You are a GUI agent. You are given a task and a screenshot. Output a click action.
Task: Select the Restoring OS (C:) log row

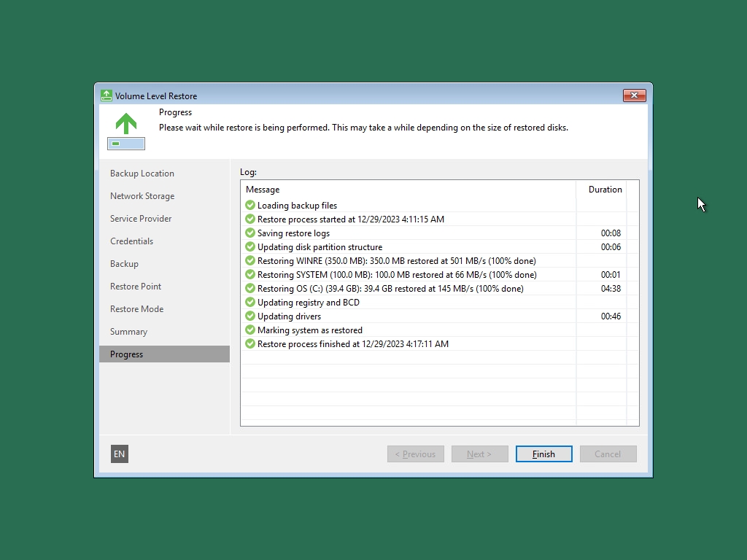(x=390, y=289)
